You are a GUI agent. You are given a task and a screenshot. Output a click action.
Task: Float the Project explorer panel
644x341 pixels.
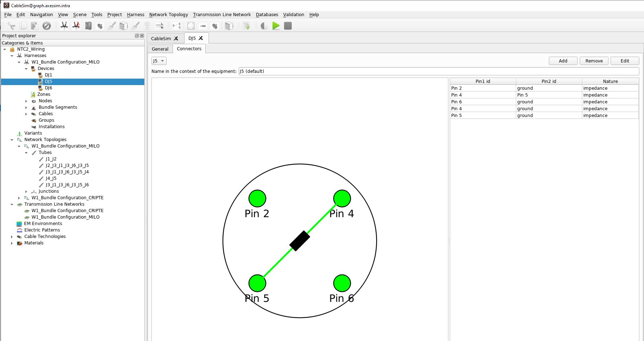(x=137, y=36)
